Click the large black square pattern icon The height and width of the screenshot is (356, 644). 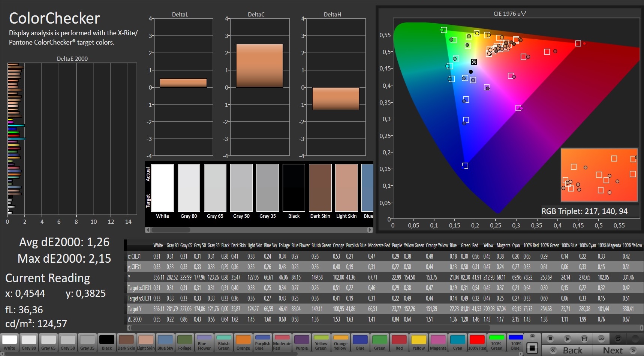[x=532, y=348]
